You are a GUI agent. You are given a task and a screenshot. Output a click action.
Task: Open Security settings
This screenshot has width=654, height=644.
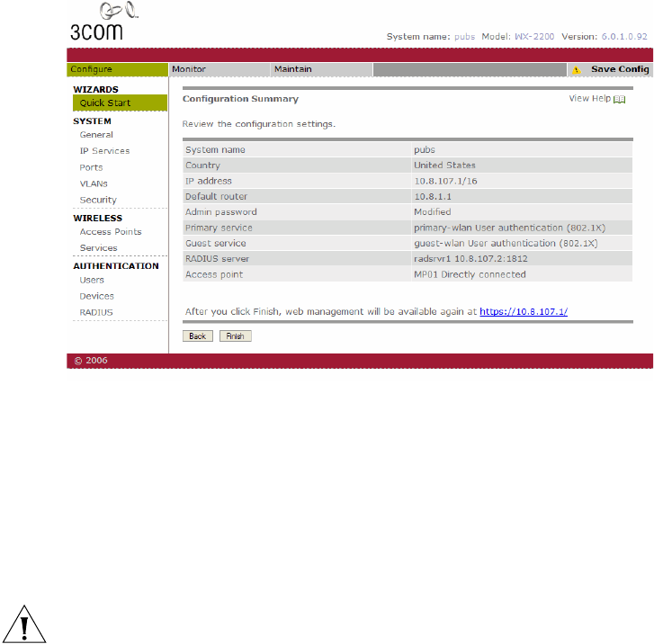[x=98, y=200]
